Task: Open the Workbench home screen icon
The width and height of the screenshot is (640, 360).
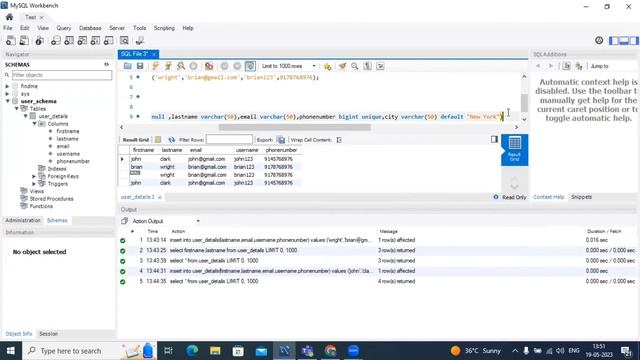Action: (x=9, y=17)
